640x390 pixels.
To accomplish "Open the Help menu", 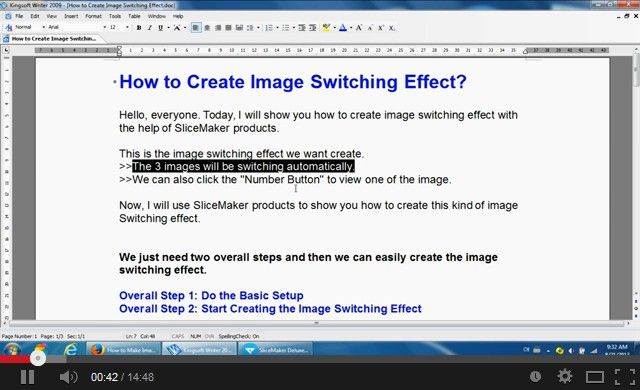I will point(178,16).
